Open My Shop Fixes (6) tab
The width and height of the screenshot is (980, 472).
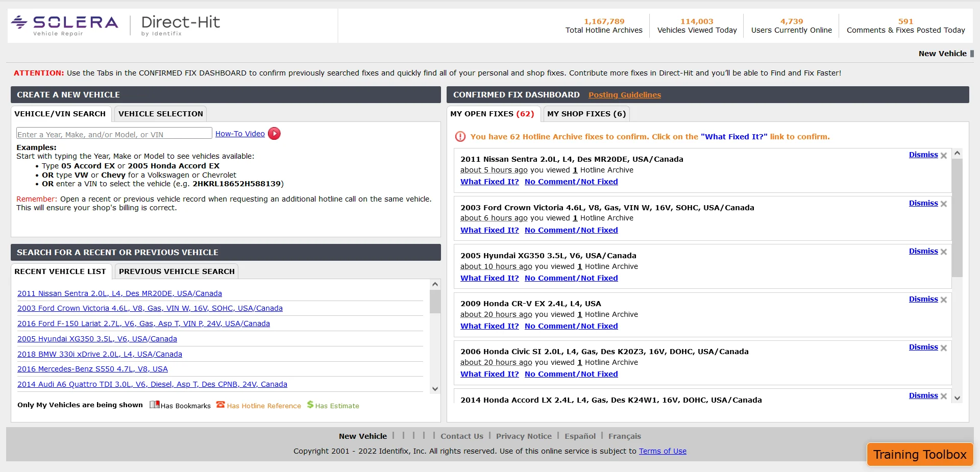586,114
